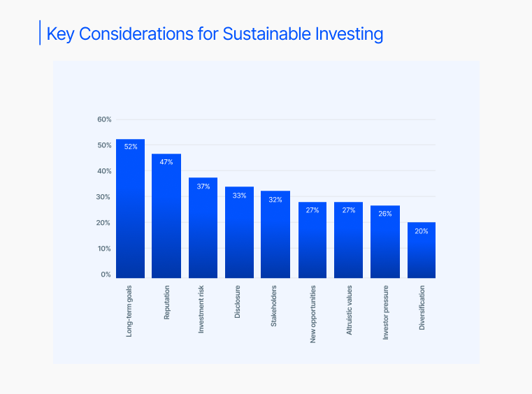
Task: Click the Diversification bar
Action: (x=422, y=250)
